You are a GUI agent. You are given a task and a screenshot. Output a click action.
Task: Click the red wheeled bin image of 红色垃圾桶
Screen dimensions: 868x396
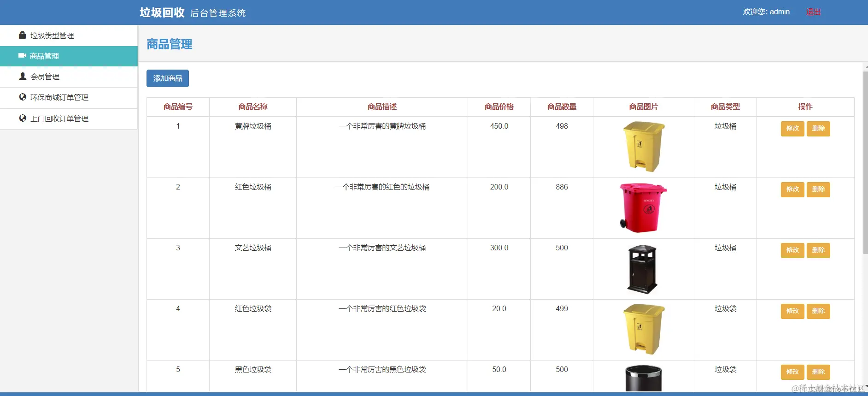tap(644, 207)
